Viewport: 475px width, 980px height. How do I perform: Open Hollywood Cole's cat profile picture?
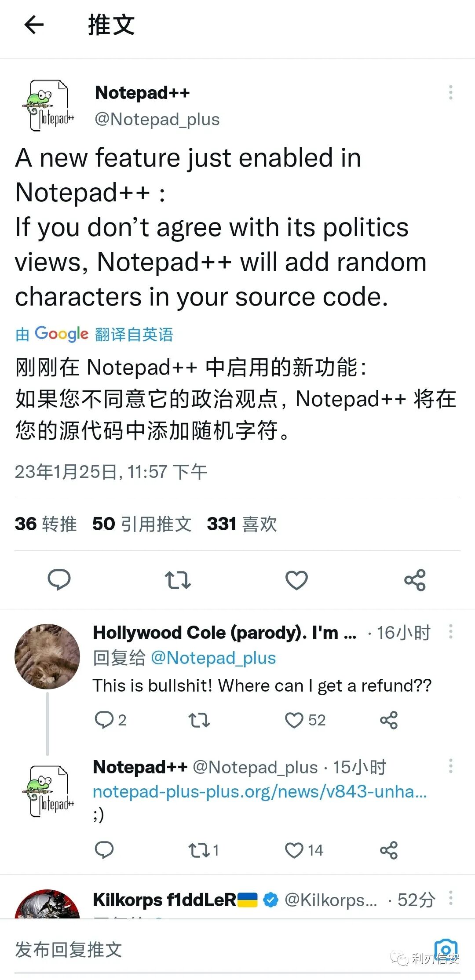(x=47, y=656)
